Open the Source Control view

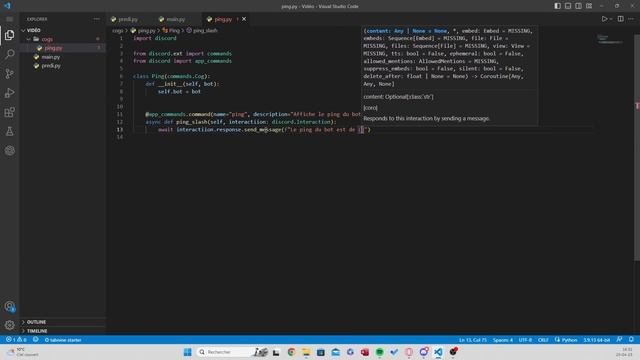(x=9, y=74)
